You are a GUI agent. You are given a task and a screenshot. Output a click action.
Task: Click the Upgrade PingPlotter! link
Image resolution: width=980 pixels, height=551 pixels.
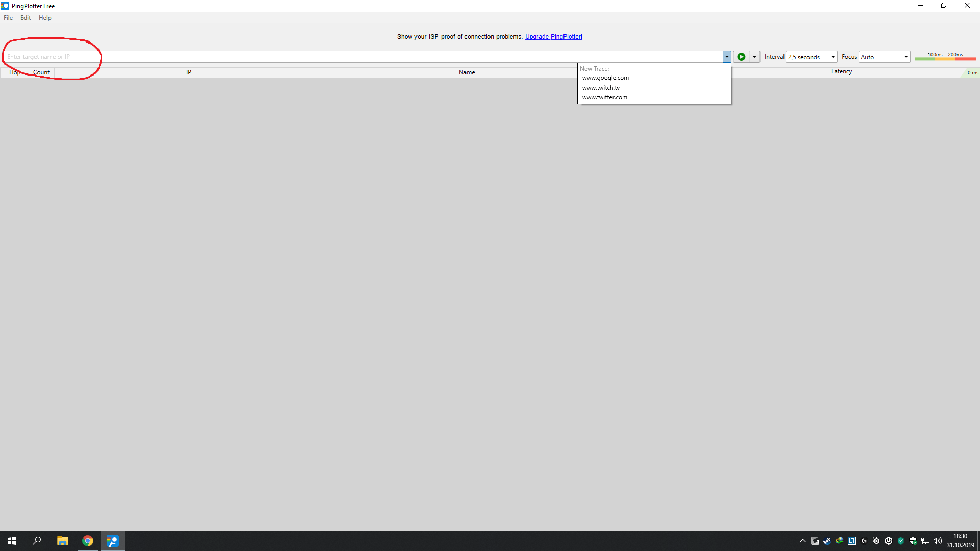click(553, 37)
